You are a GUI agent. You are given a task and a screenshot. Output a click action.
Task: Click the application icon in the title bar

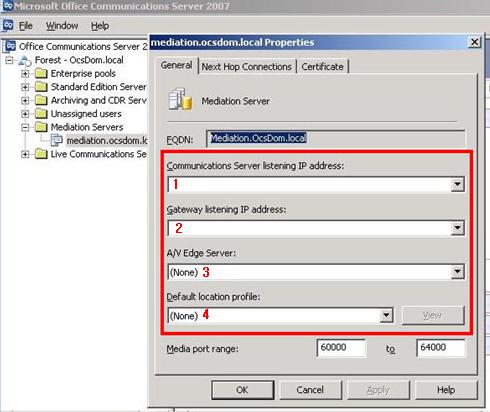7,6
